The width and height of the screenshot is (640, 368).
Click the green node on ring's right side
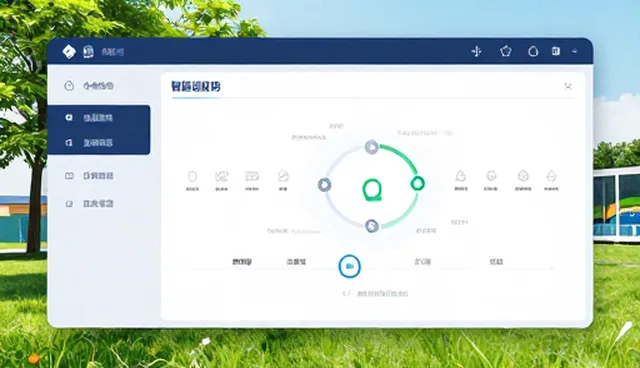[417, 184]
